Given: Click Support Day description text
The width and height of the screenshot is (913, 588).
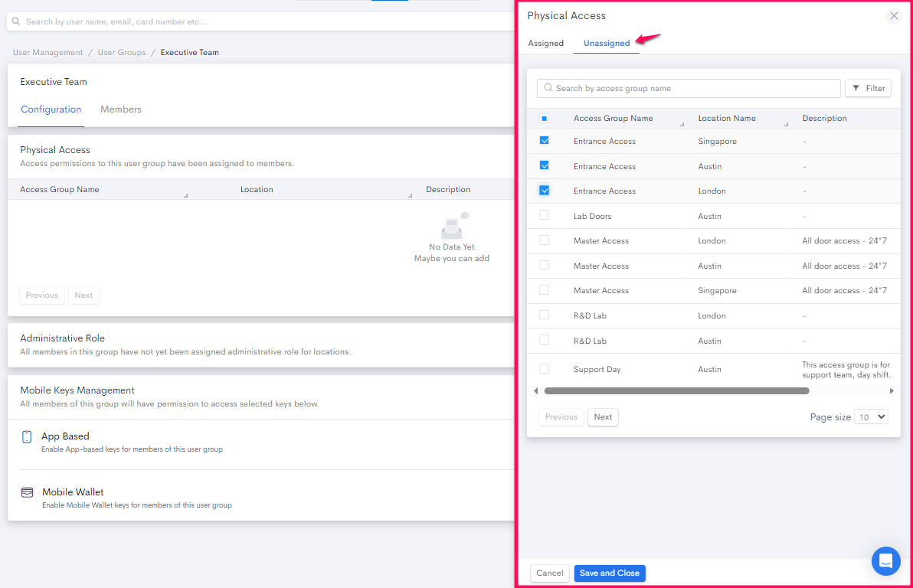Looking at the screenshot, I should [x=846, y=370].
